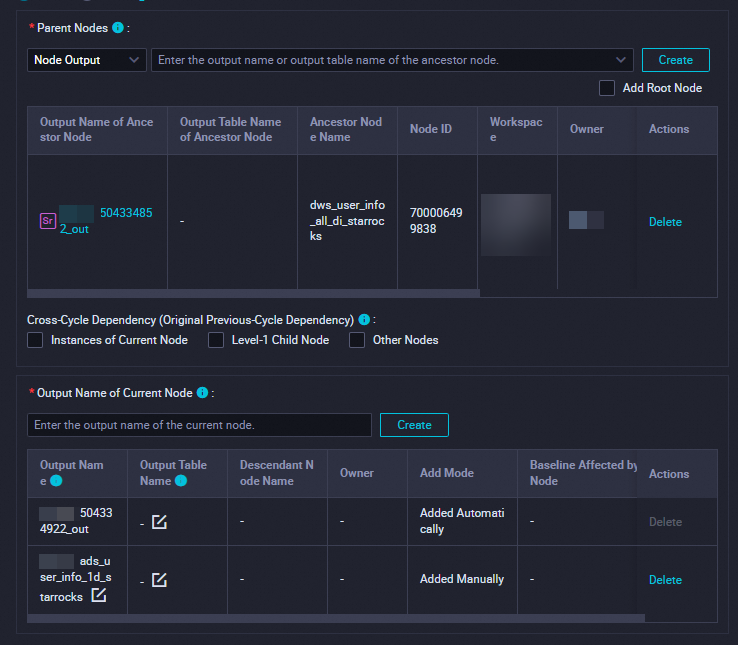Screen dimensions: 738x645
Task: Open the Node Output dropdown
Action: pyautogui.click(x=87, y=60)
